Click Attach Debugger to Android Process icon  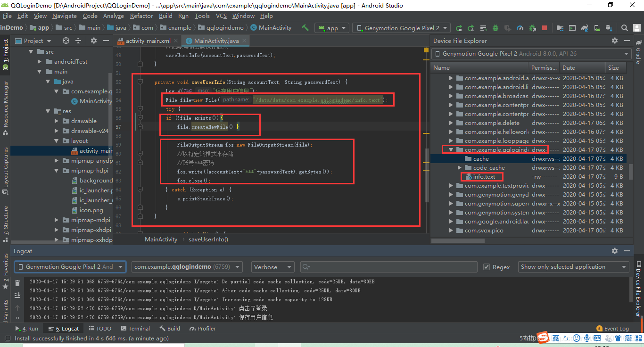533,28
